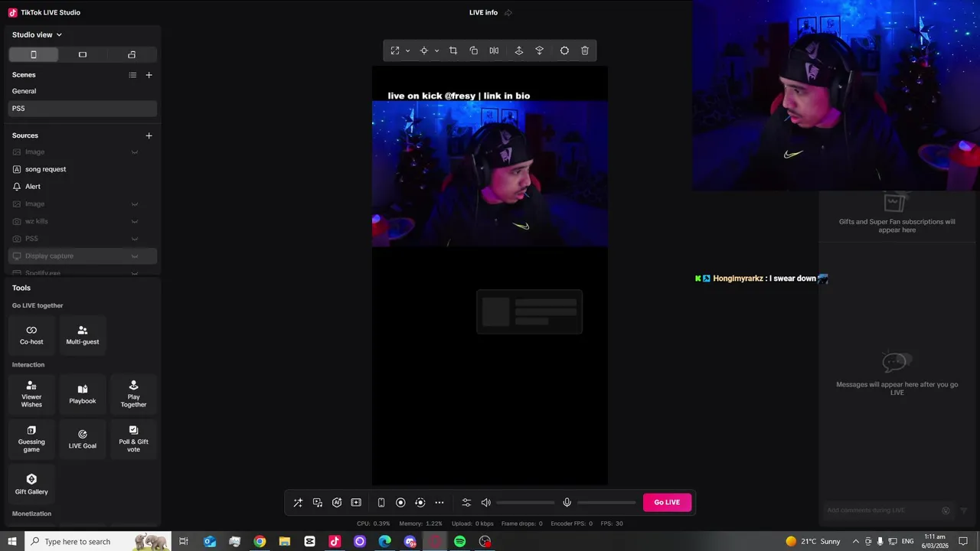
Task: Adjust the microphone volume slider
Action: click(x=606, y=503)
